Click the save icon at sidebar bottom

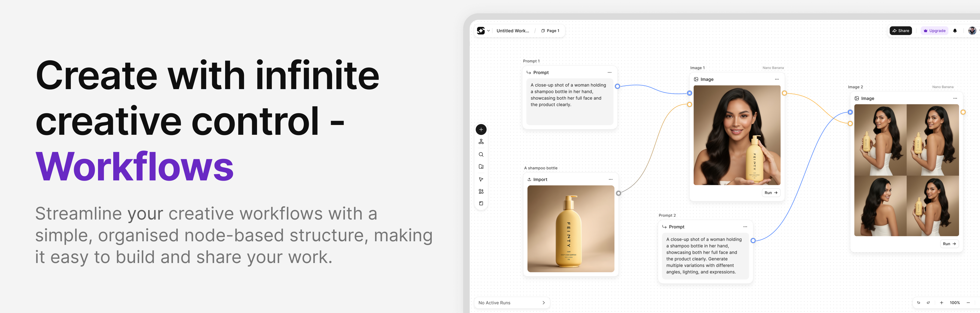pyautogui.click(x=481, y=203)
